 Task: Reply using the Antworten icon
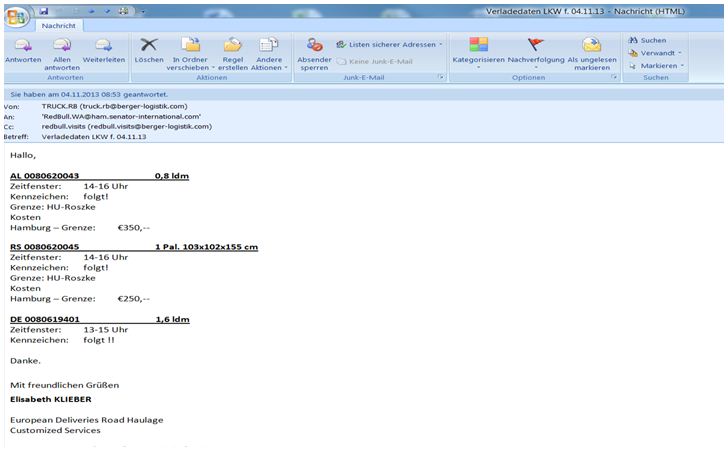click(23, 51)
